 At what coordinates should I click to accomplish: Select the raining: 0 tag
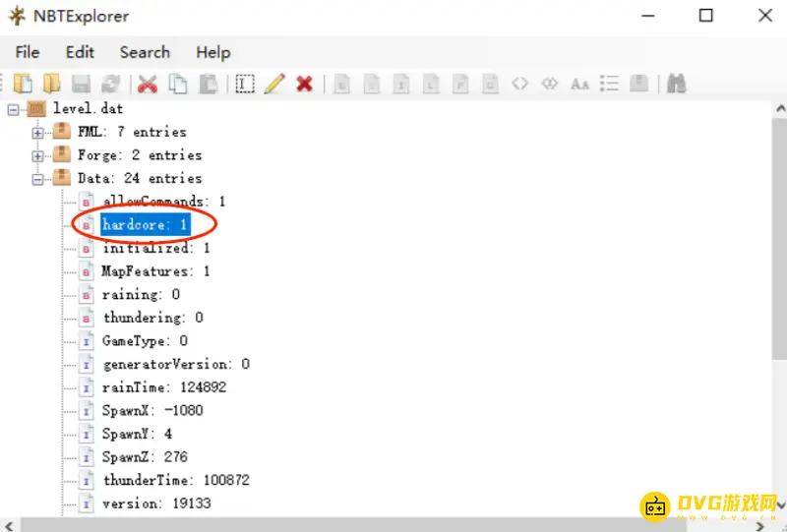[x=141, y=294]
